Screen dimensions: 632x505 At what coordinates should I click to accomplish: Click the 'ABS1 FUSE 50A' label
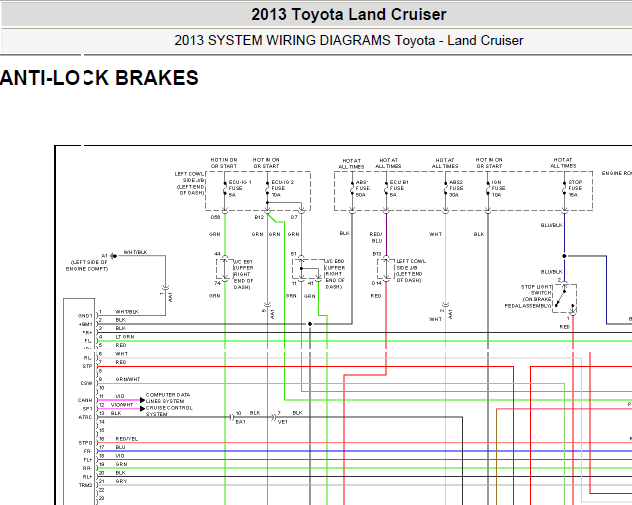(x=362, y=188)
